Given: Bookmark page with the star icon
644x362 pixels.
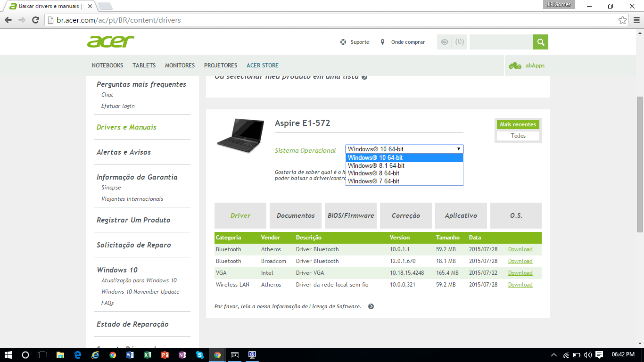Looking at the screenshot, I should (x=623, y=20).
